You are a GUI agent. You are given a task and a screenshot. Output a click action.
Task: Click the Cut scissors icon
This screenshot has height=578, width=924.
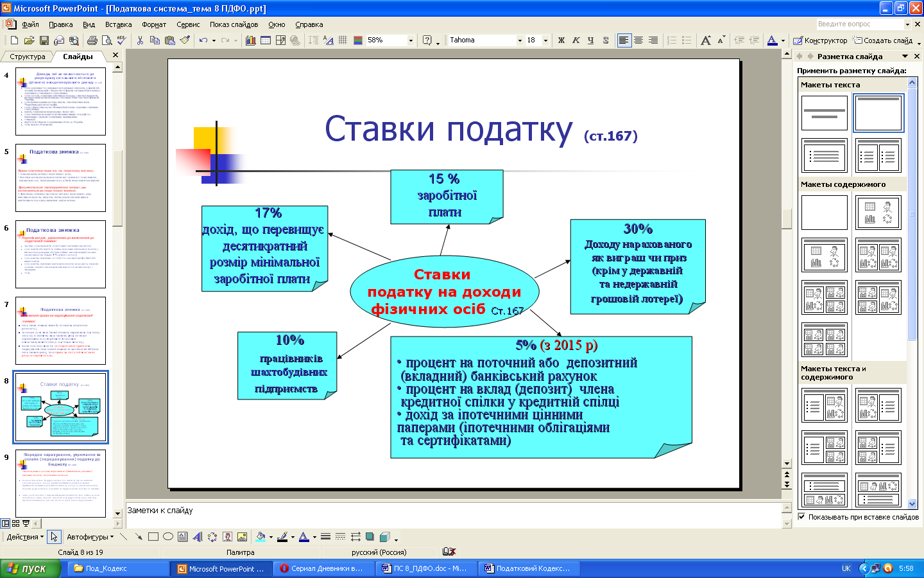140,40
